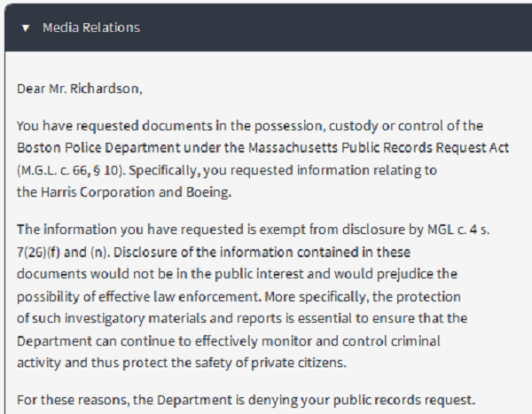The width and height of the screenshot is (532, 414).
Task: Click the dark header bar's empty area
Action: point(336,27)
